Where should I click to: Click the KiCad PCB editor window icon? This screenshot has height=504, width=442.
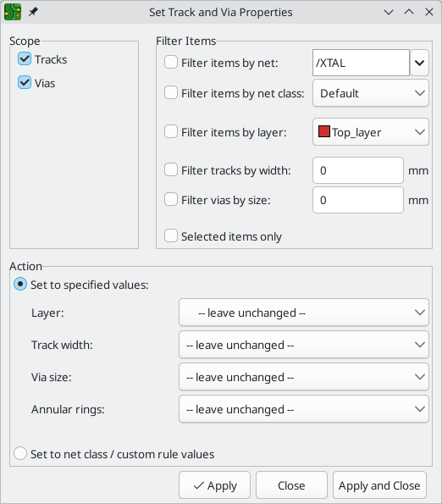[x=13, y=12]
